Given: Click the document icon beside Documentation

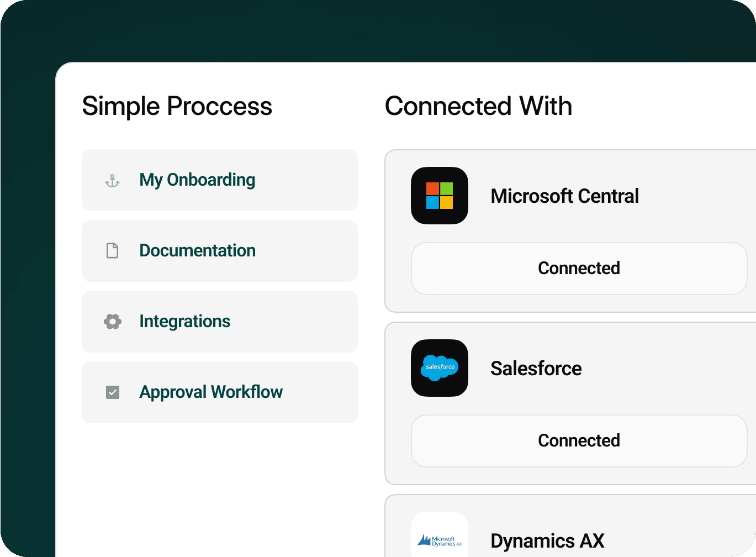Looking at the screenshot, I should coord(113,251).
